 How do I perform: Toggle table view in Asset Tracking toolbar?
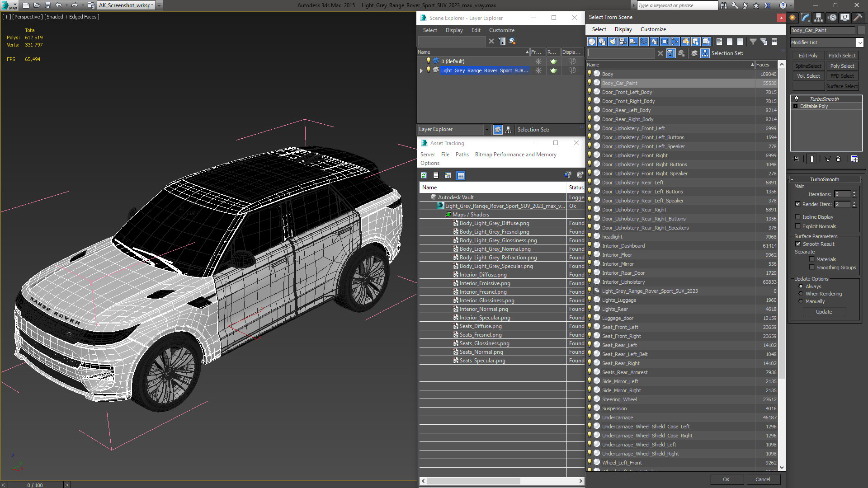[461, 175]
